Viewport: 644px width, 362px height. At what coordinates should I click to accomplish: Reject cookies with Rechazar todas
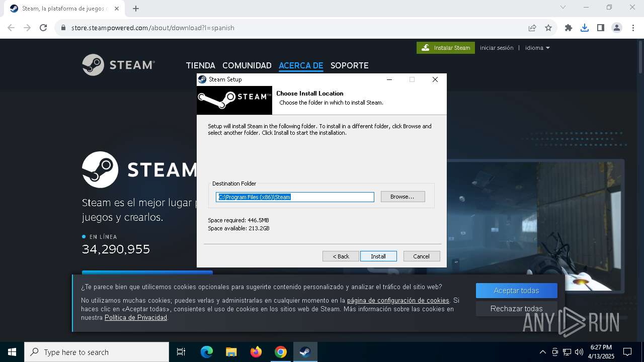(516, 309)
